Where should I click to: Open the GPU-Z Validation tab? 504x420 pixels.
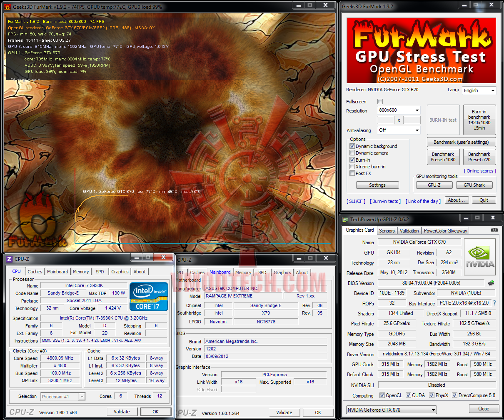click(409, 230)
